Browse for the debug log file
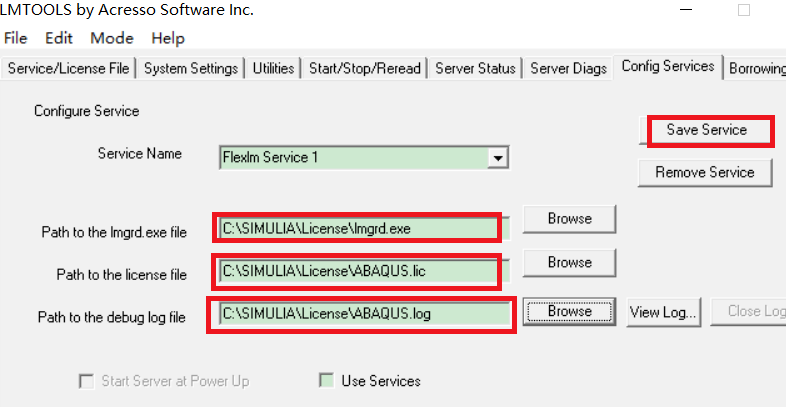 pos(569,312)
